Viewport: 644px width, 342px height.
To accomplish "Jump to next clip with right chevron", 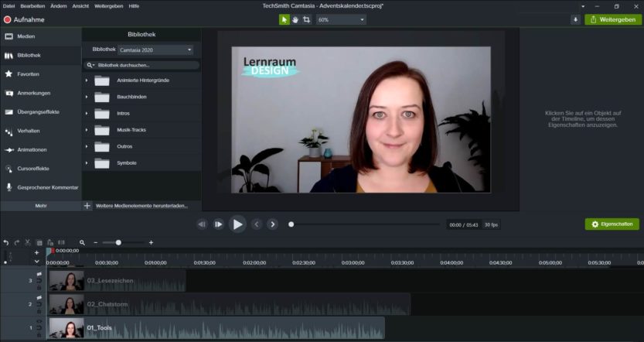I will coord(272,224).
